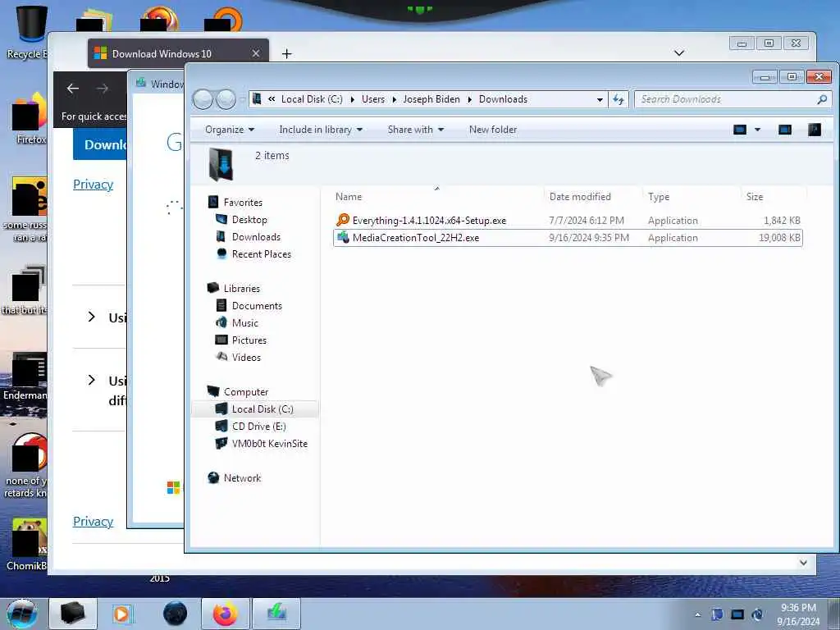The height and width of the screenshot is (630, 840).
Task: Open Desktop in Favorites
Action: 249,220
